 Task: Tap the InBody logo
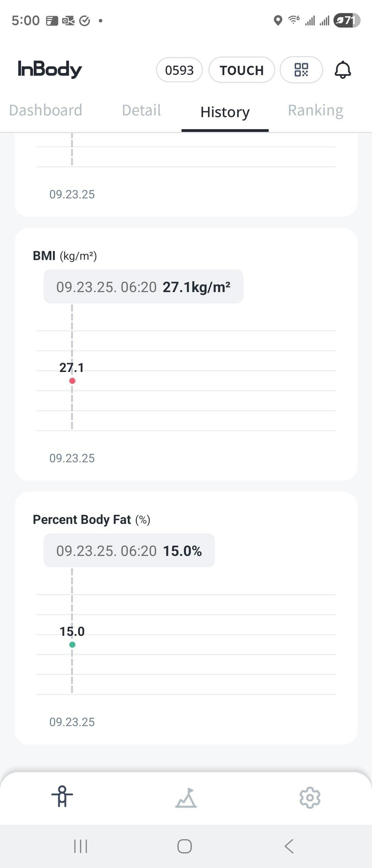click(50, 69)
